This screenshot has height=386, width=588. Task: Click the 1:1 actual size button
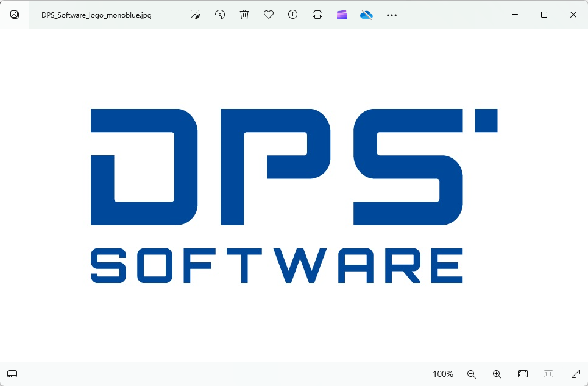(548, 374)
